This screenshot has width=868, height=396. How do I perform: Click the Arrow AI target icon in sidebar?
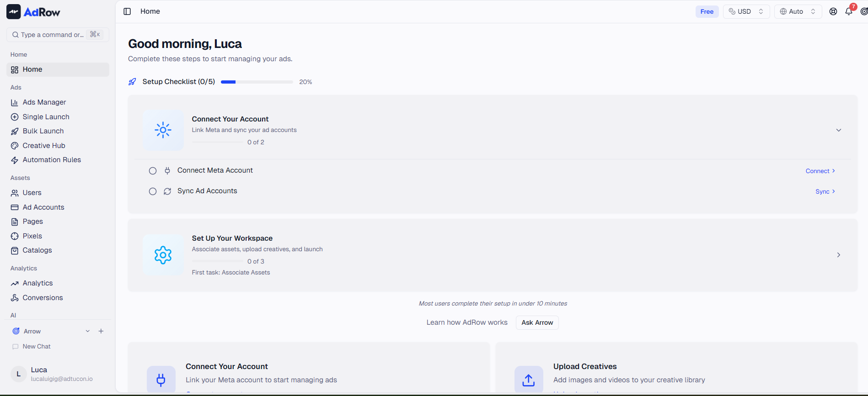(x=16, y=331)
